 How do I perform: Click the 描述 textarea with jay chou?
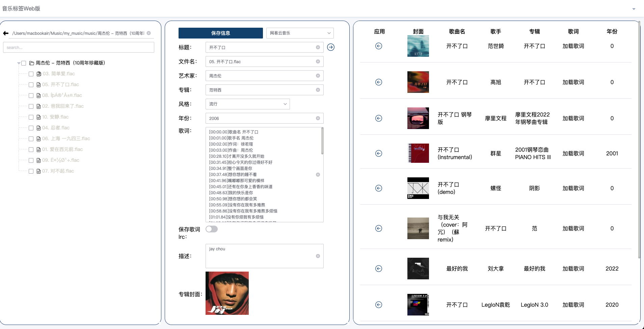click(265, 256)
